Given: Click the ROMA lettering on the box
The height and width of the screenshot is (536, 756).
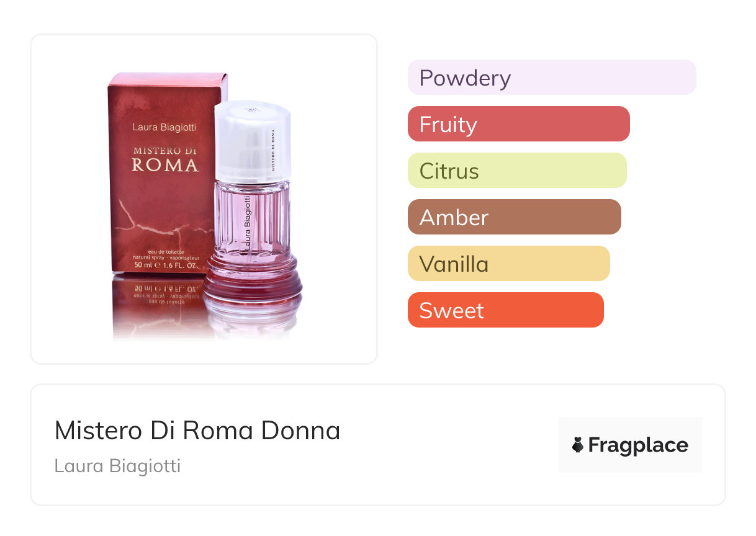Looking at the screenshot, I should click(x=165, y=166).
